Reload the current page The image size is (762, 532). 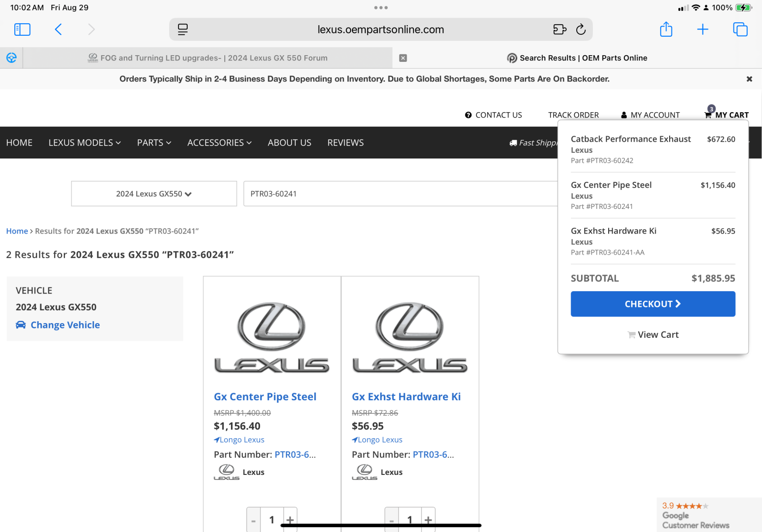tap(581, 30)
